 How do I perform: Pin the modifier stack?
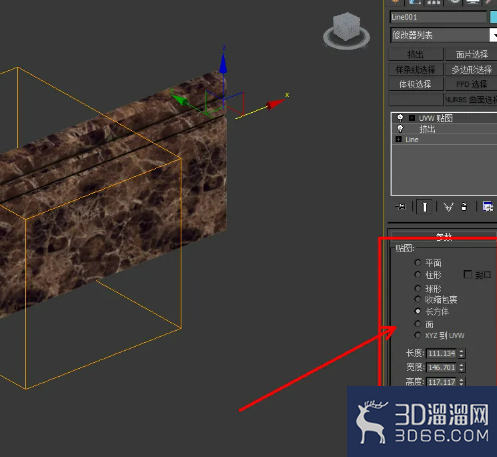coord(400,207)
